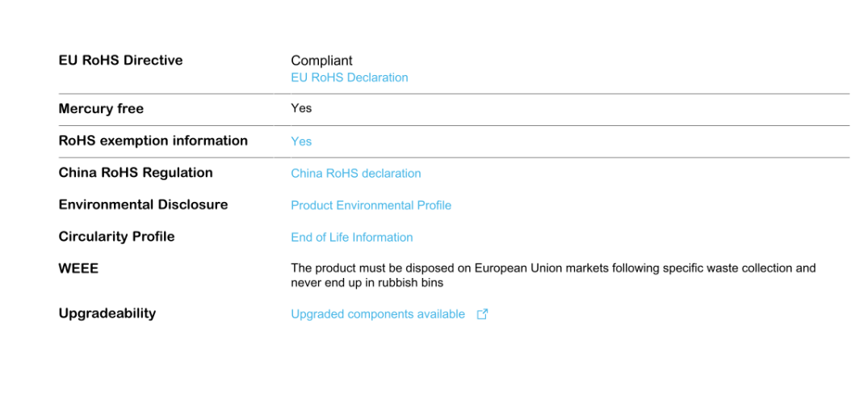Click the black Yes value for Mercury free
The width and height of the screenshot is (868, 404).
coord(301,108)
